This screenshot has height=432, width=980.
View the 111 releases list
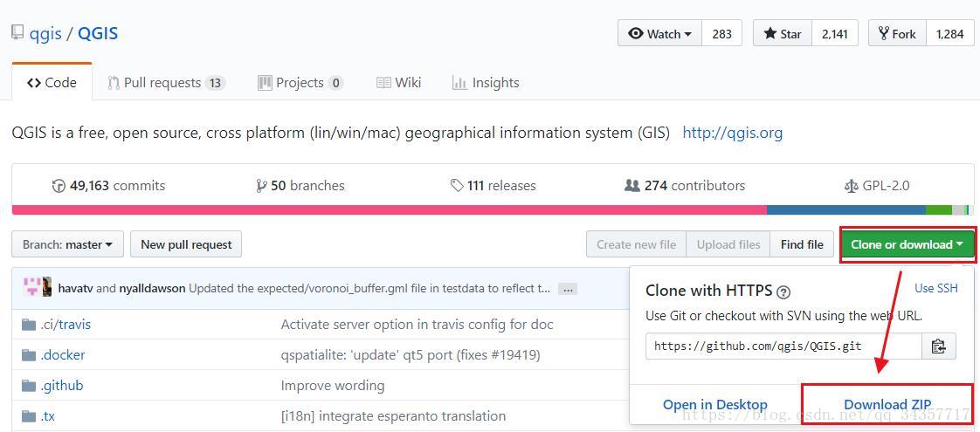pos(493,185)
